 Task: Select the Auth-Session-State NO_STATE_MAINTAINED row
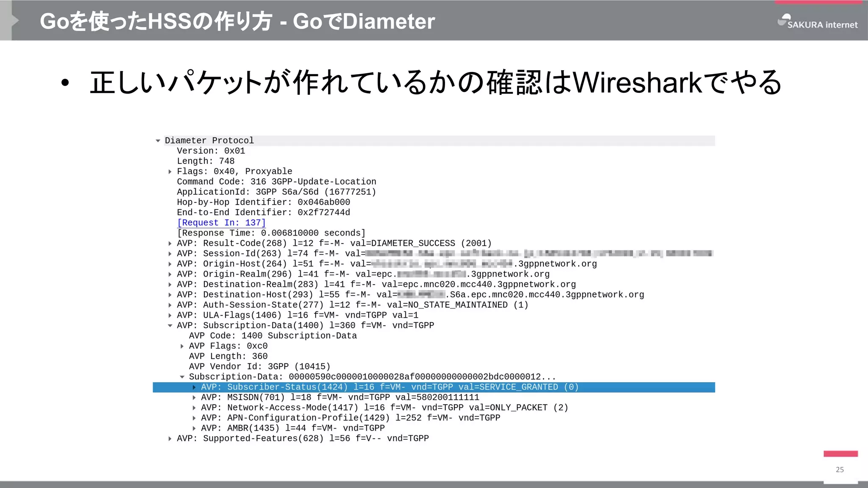(x=353, y=305)
